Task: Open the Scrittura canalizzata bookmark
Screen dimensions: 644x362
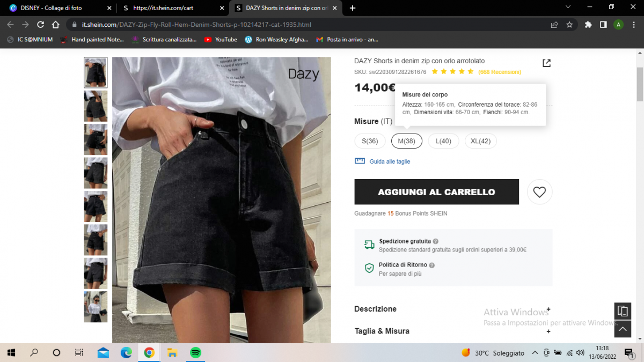Action: pyautogui.click(x=164, y=39)
